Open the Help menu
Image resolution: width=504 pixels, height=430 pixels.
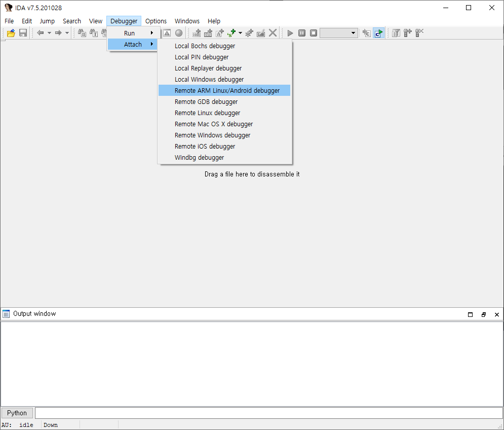coord(214,21)
